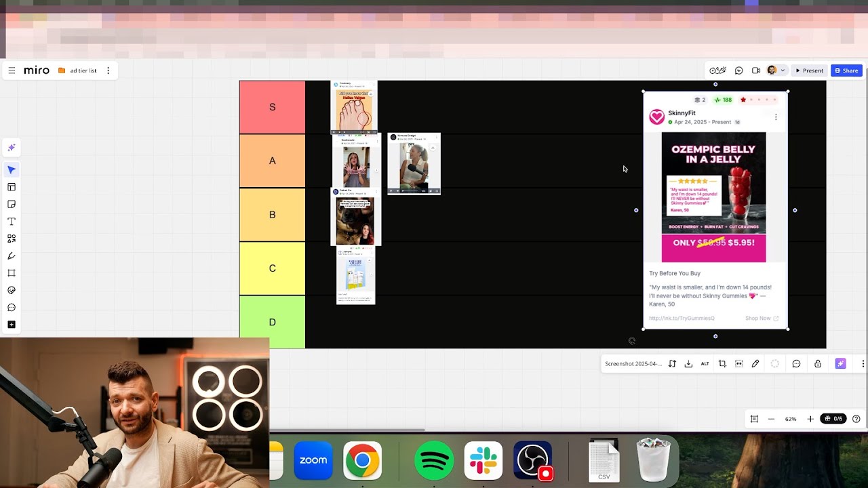Open the Stickers and emoji tool
Image resolution: width=868 pixels, height=488 pixels.
click(12, 290)
